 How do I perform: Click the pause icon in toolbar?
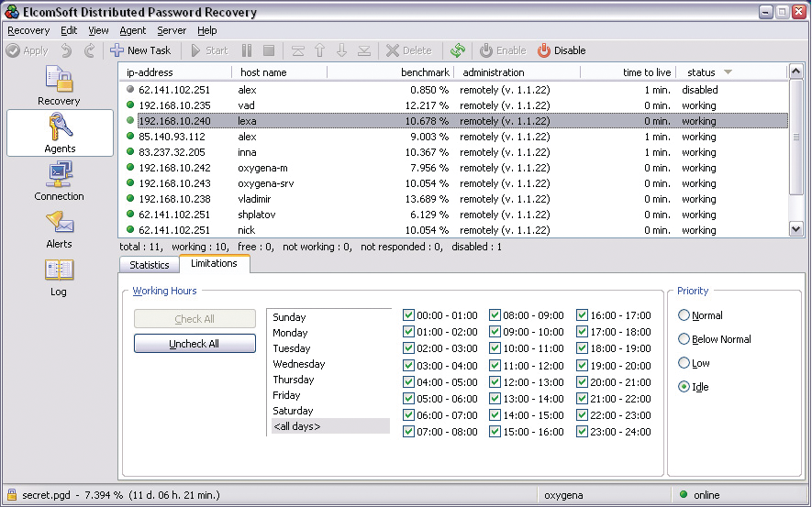(247, 50)
